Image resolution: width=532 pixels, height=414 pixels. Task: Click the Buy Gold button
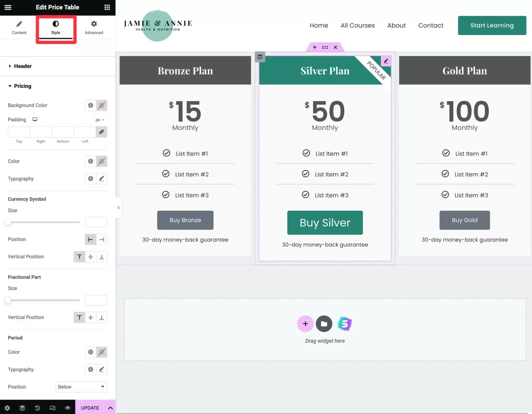pyautogui.click(x=465, y=220)
